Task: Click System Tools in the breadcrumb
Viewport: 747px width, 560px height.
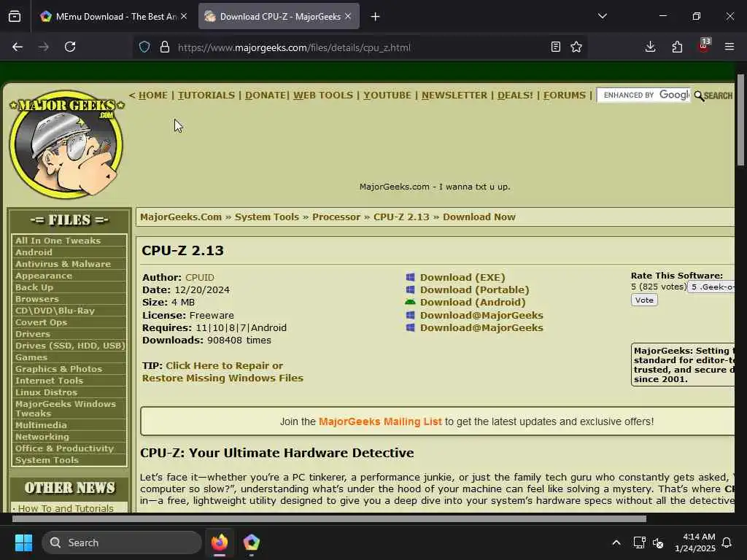Action: (x=267, y=217)
